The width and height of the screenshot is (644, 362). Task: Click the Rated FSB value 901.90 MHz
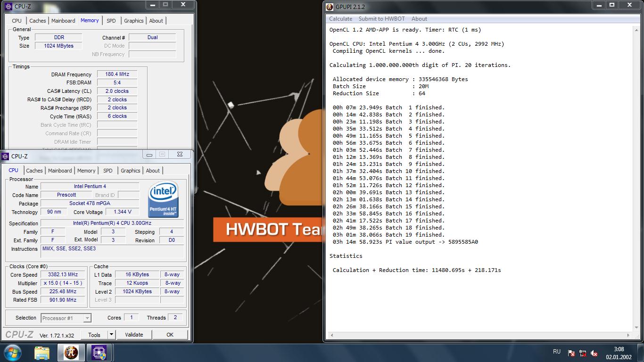tap(63, 300)
